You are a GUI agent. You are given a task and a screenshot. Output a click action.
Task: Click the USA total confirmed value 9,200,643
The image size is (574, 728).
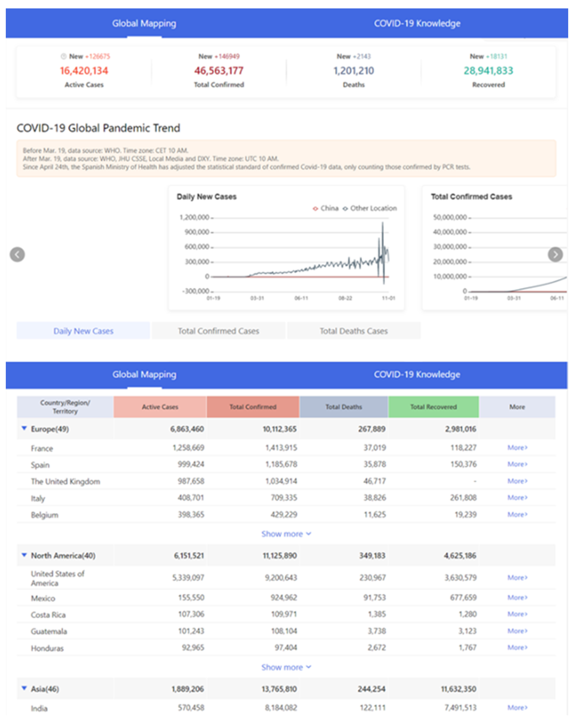281,577
